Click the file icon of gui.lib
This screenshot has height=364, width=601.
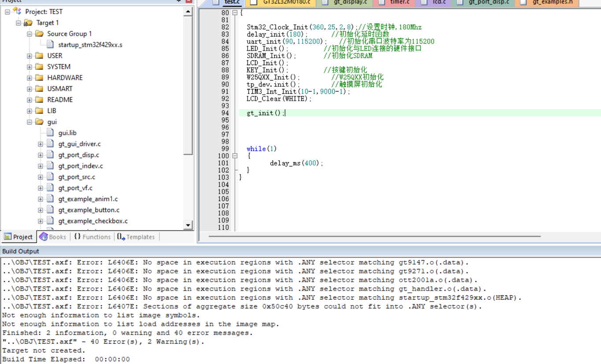click(x=50, y=132)
